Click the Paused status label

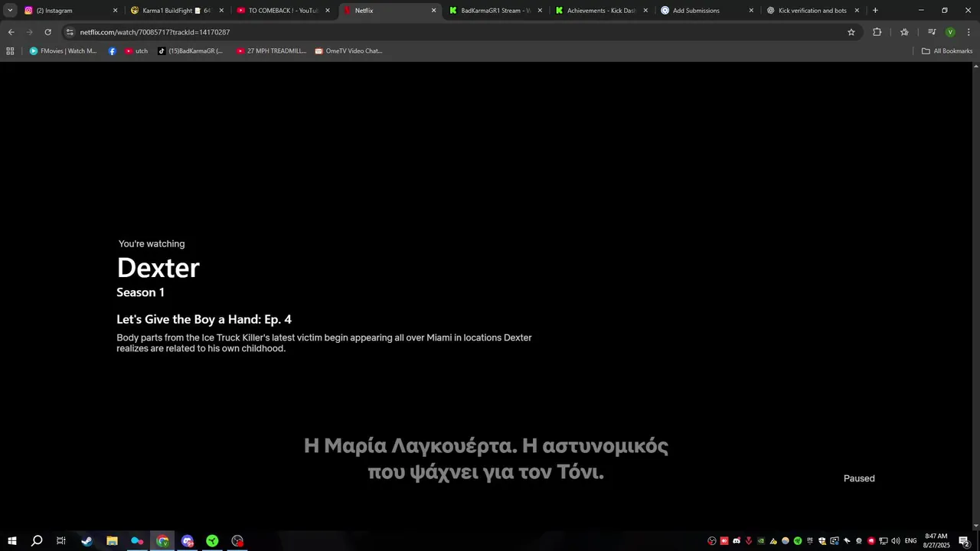point(859,478)
